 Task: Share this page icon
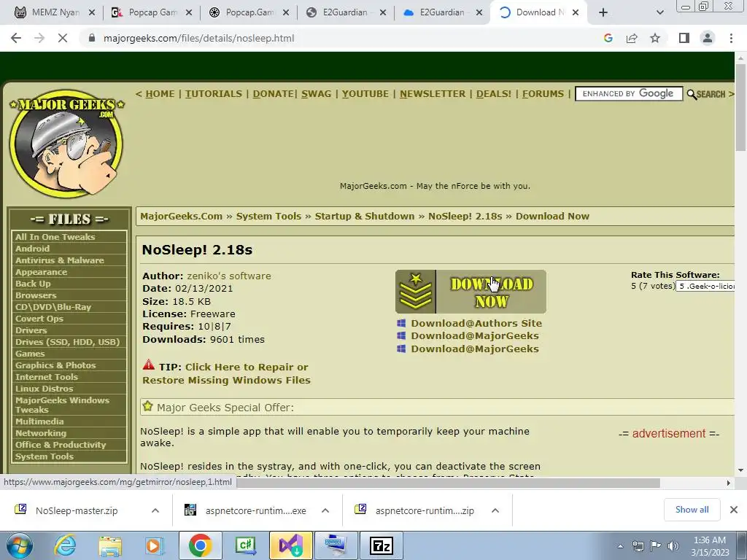(632, 38)
